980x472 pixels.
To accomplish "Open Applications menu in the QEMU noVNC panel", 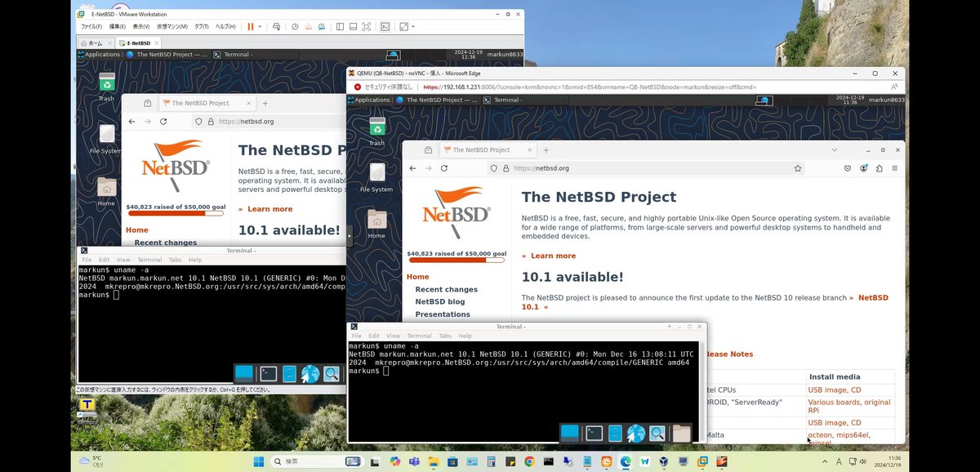I will 369,100.
